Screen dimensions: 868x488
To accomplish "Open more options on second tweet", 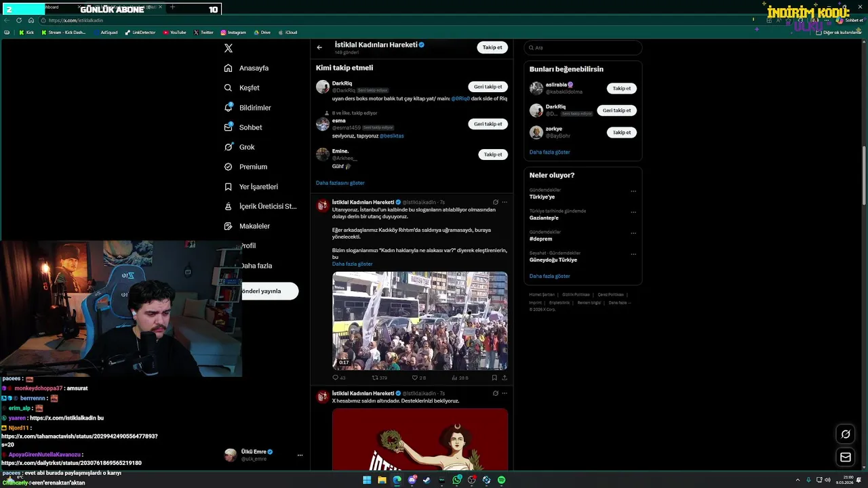I will coord(505,393).
